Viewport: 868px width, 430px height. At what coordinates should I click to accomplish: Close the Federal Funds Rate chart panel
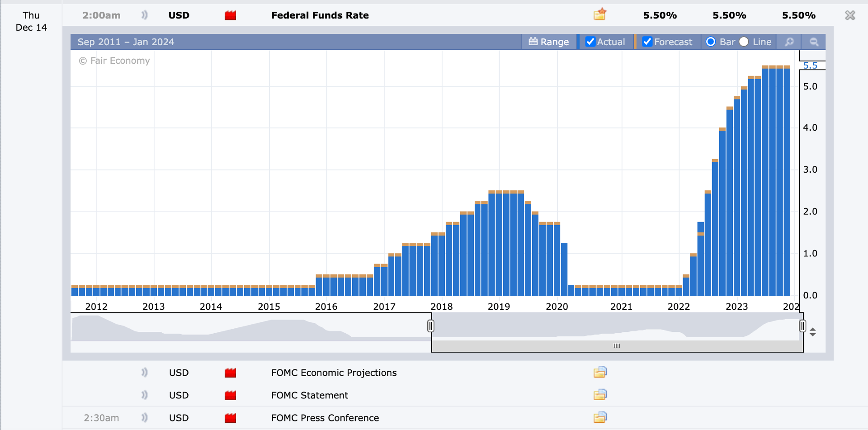[850, 15]
